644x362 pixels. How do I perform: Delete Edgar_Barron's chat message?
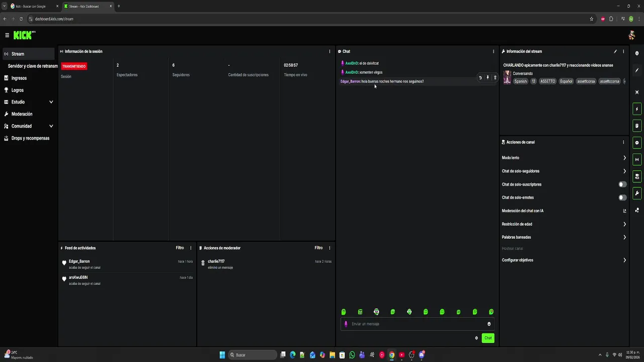click(495, 77)
